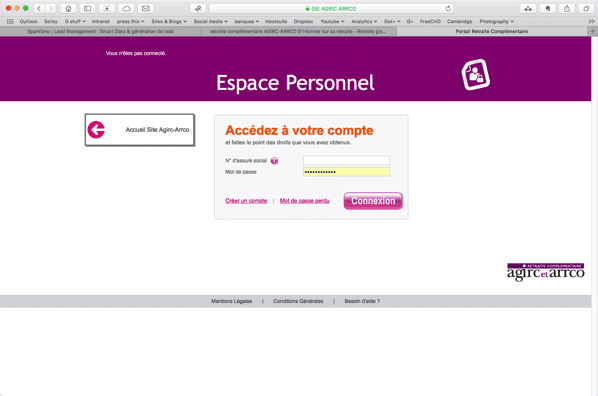Open the Besoin d'aide ? footer link
This screenshot has width=598, height=396.
(x=362, y=301)
